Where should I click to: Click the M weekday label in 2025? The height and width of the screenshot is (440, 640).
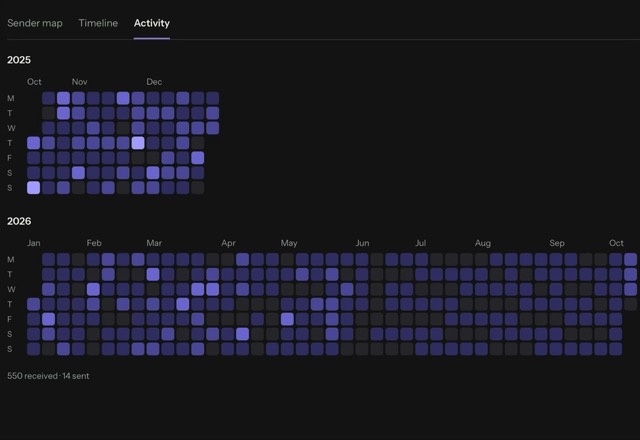click(11, 98)
